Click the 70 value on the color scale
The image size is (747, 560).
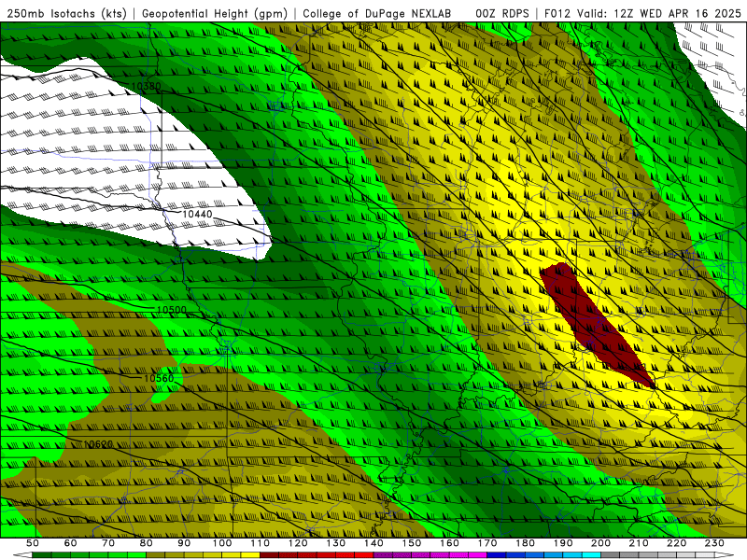click(108, 543)
